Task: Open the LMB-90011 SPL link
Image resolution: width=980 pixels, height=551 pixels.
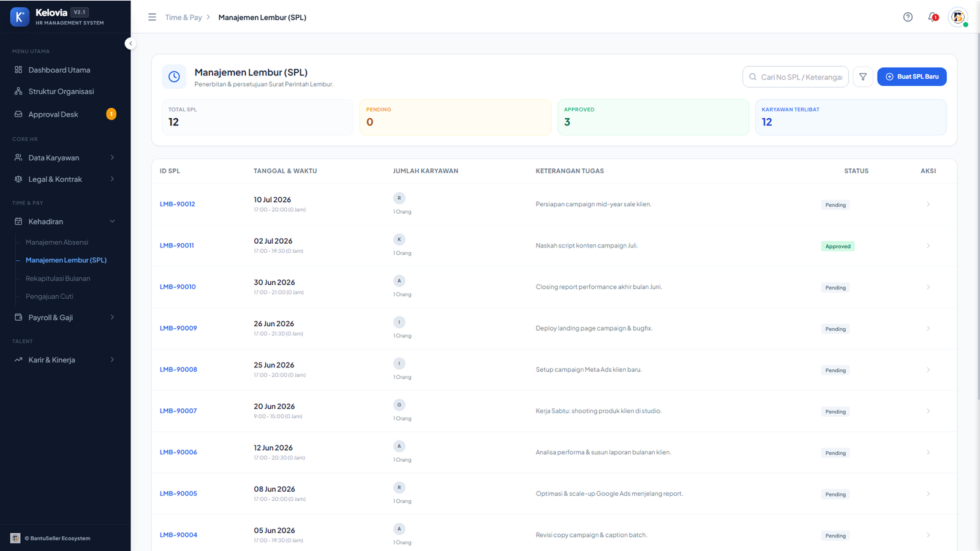Action: tap(177, 246)
